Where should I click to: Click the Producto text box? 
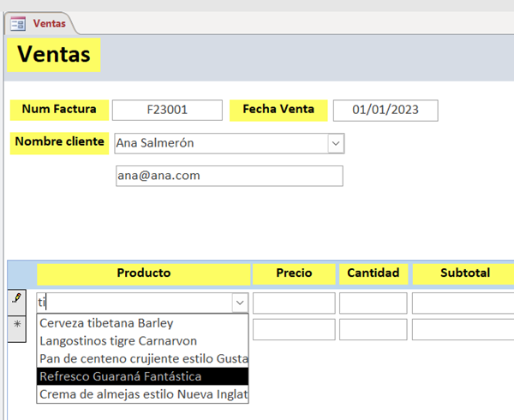(x=133, y=303)
